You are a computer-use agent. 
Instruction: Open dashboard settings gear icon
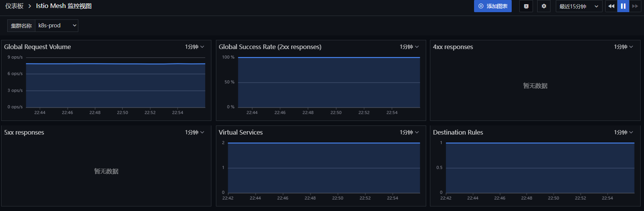(544, 6)
